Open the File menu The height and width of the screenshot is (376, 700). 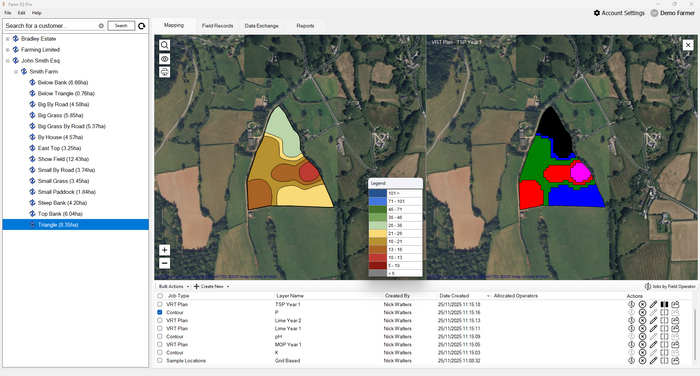pos(8,13)
